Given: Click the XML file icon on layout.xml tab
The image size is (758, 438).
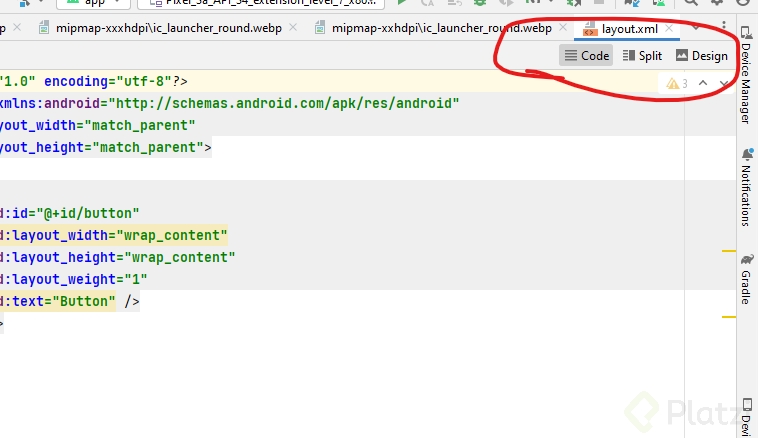Looking at the screenshot, I should [x=590, y=29].
